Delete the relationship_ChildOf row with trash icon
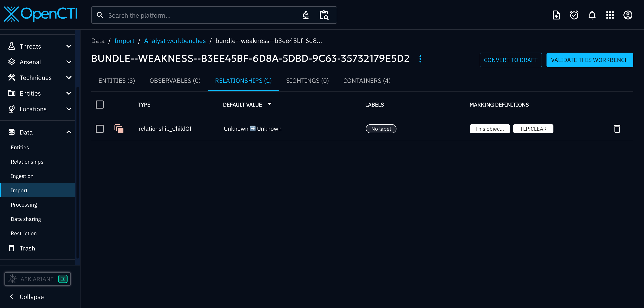 (617, 129)
